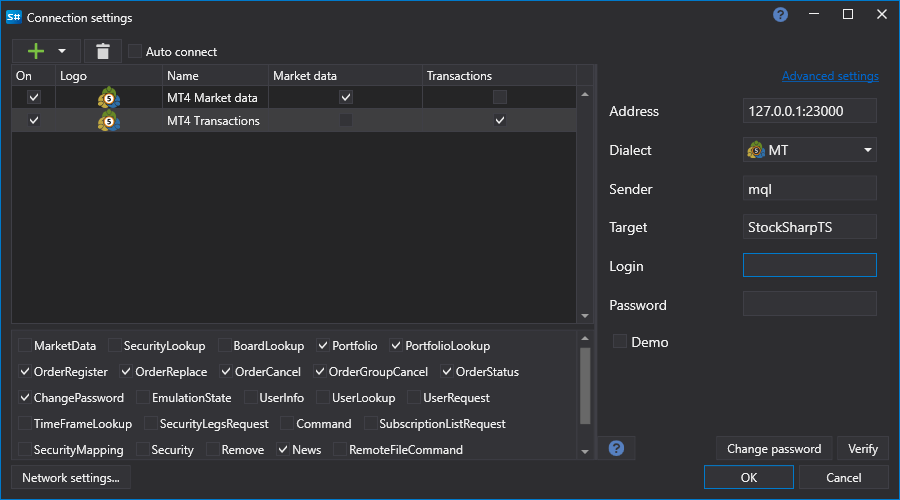Enable the Remove checkbox
Viewport: 900px width, 500px height.
(x=212, y=449)
